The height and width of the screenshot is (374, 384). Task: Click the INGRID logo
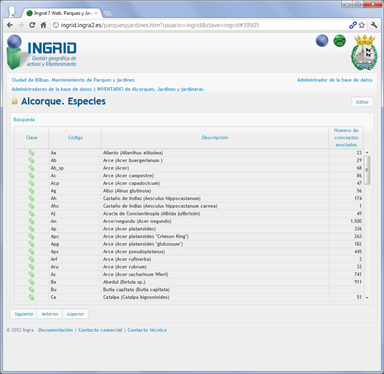42,52
